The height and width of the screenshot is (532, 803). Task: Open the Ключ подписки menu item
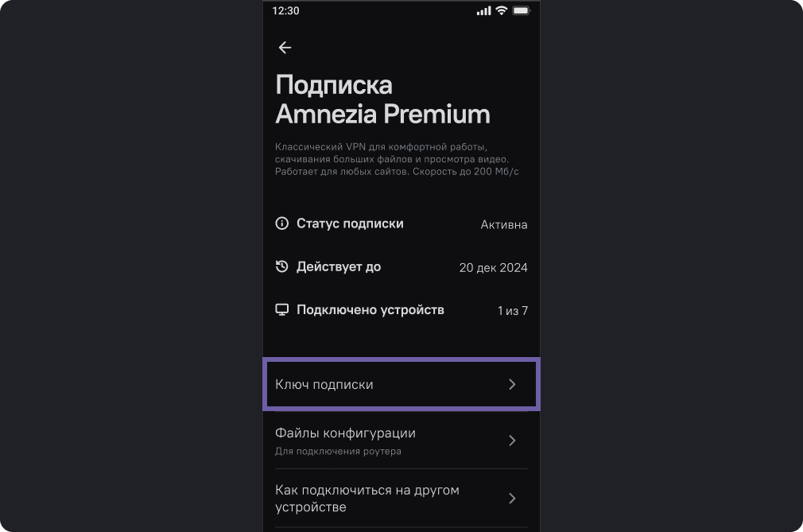coord(401,384)
